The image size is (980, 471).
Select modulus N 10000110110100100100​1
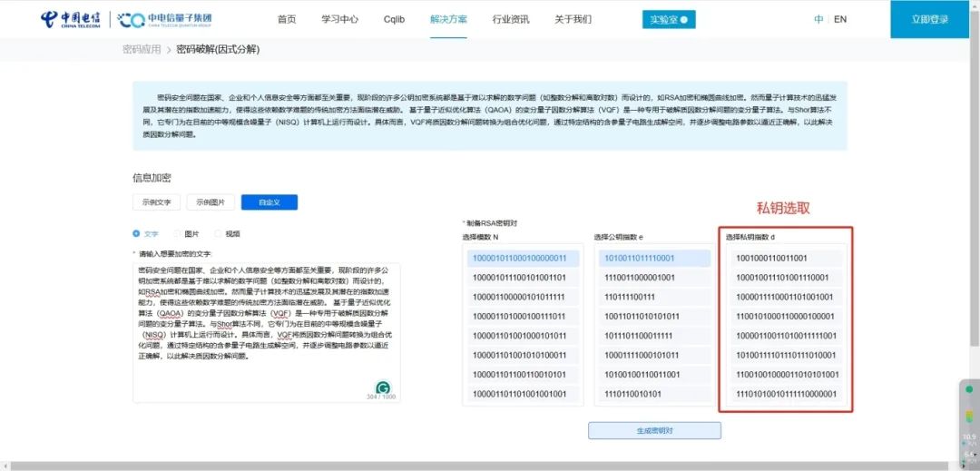pyautogui.click(x=524, y=394)
